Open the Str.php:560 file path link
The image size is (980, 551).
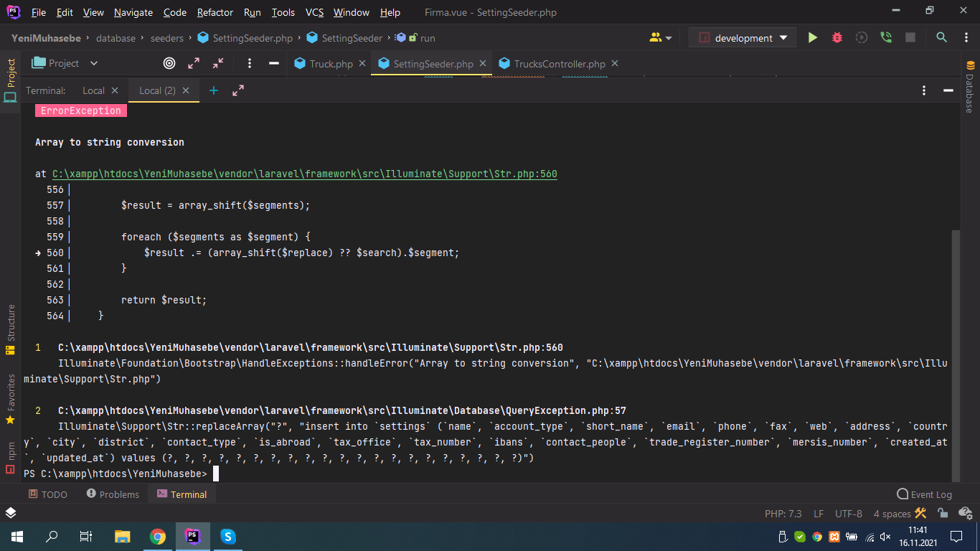(305, 174)
